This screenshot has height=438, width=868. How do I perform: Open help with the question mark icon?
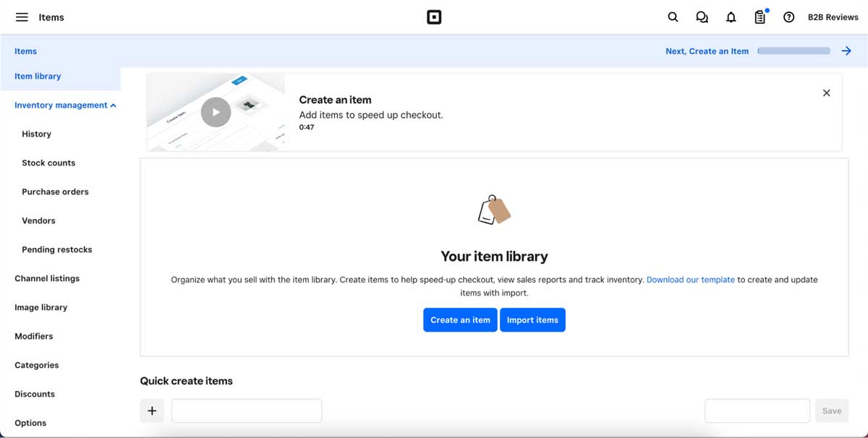click(x=788, y=17)
